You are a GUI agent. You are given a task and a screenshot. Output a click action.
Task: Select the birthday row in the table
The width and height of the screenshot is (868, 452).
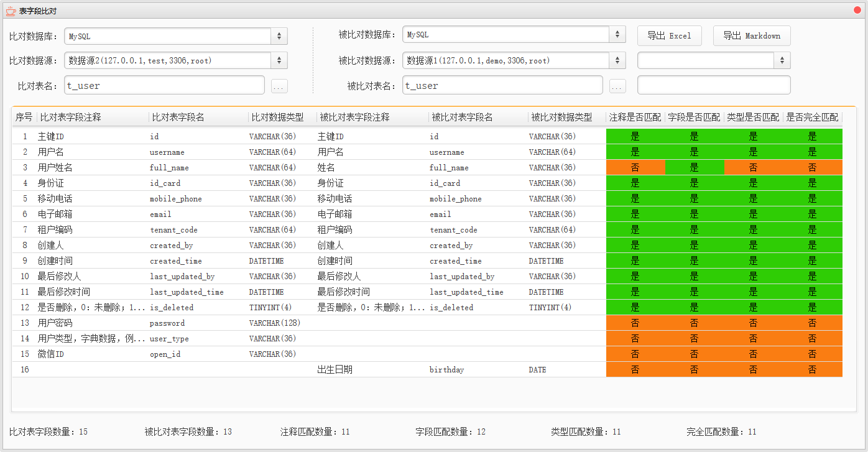click(x=446, y=370)
